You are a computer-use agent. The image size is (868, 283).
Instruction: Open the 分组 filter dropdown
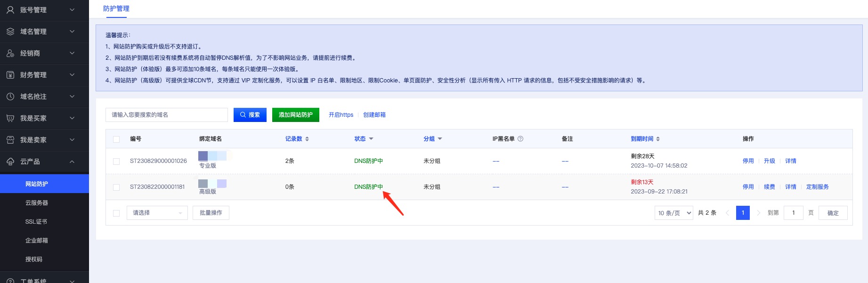pos(440,139)
